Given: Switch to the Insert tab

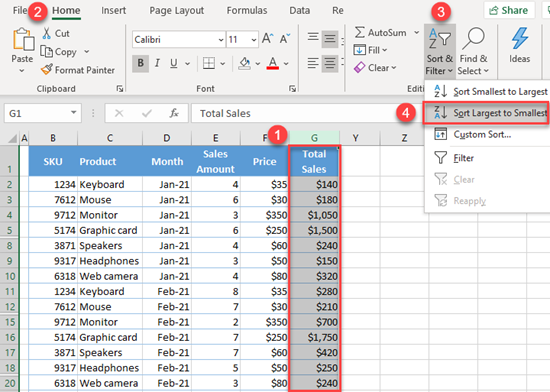Looking at the screenshot, I should pyautogui.click(x=113, y=10).
